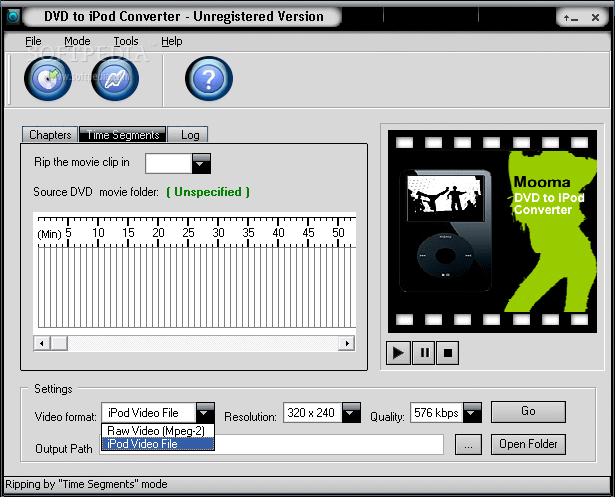615x497 pixels.
Task: Click the 320 x 240 resolution value
Action: 311,413
